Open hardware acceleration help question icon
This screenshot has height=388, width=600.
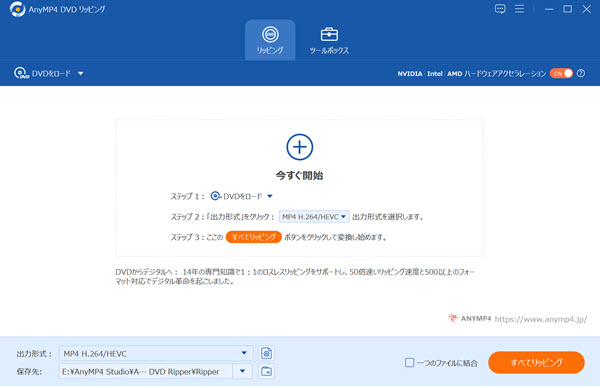pos(581,73)
